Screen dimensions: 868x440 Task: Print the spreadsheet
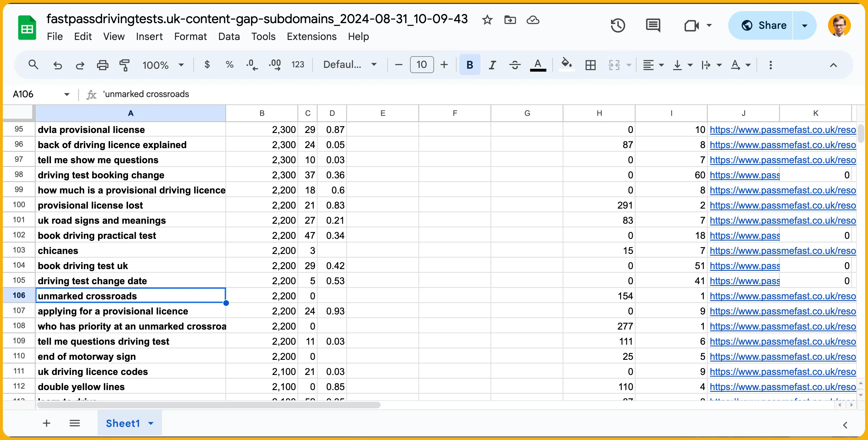[102, 65]
